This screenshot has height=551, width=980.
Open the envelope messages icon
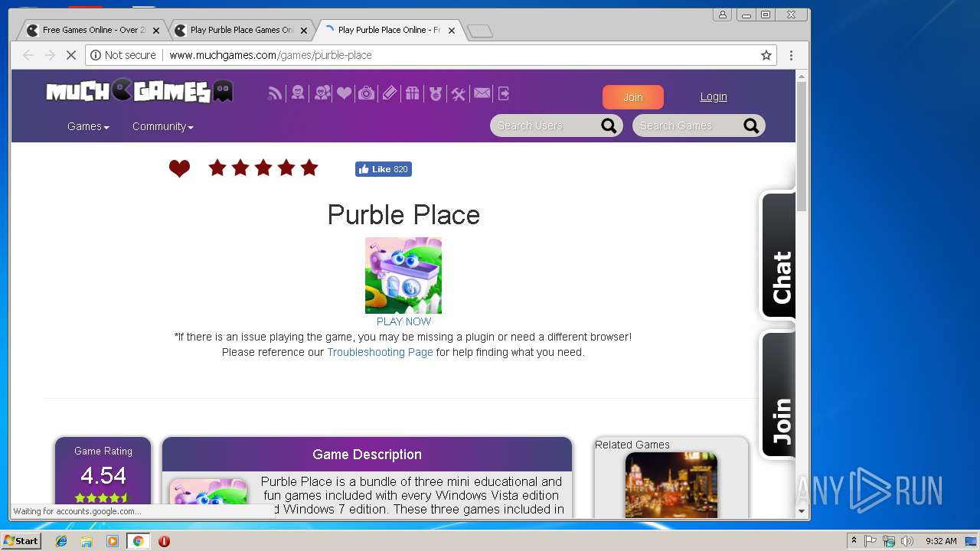click(482, 93)
